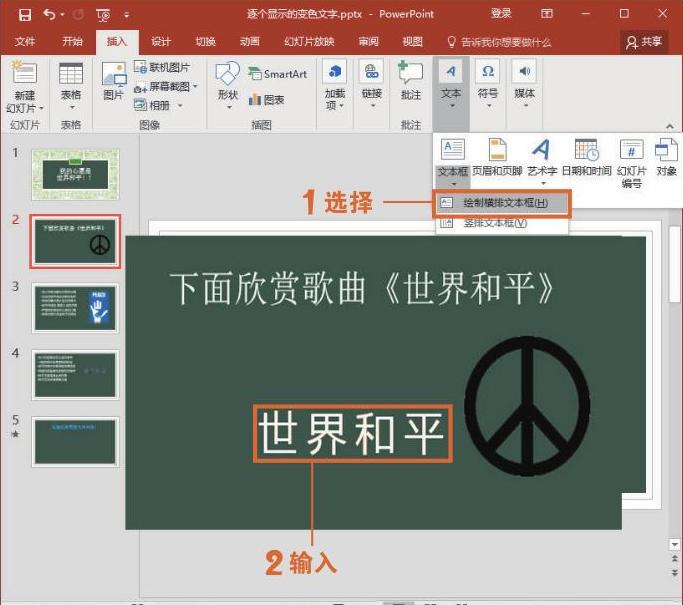This screenshot has height=605, width=683.
Task: Open the 视图 view tab
Action: (x=413, y=42)
